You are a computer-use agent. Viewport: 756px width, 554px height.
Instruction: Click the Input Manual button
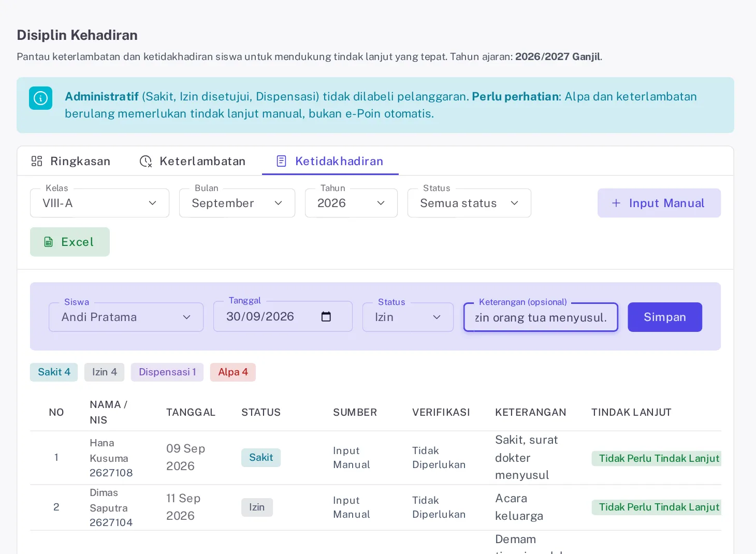659,203
